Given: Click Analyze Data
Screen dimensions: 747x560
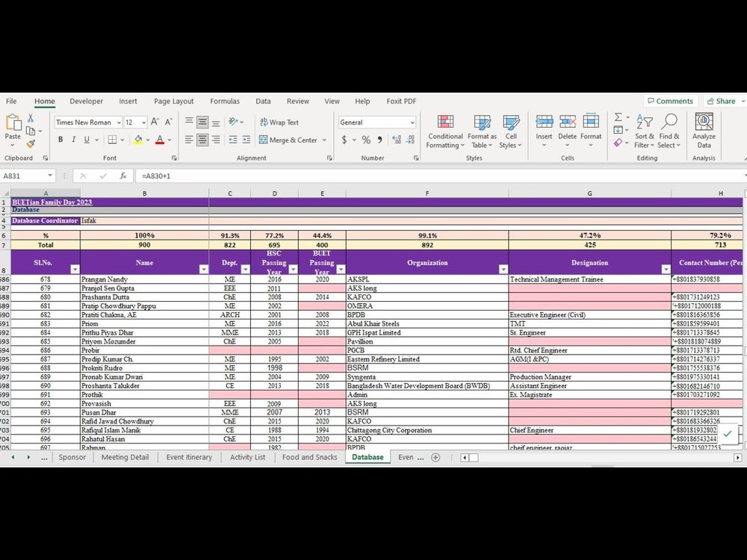Looking at the screenshot, I should [x=704, y=131].
